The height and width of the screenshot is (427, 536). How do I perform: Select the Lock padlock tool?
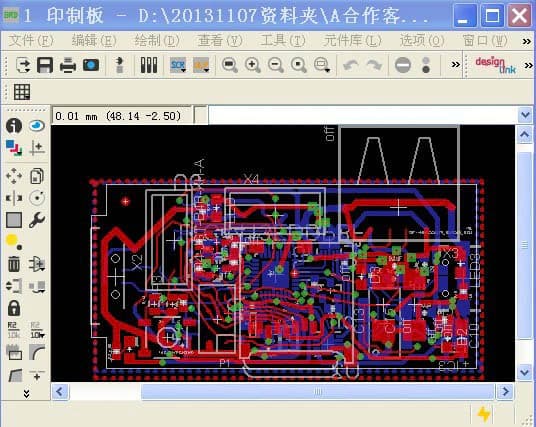pos(14,308)
